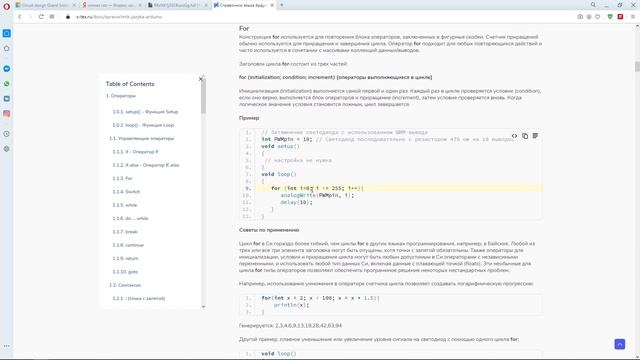Open the Speed Dial grid icon
This screenshot has width=640, height=360.
(52, 17)
